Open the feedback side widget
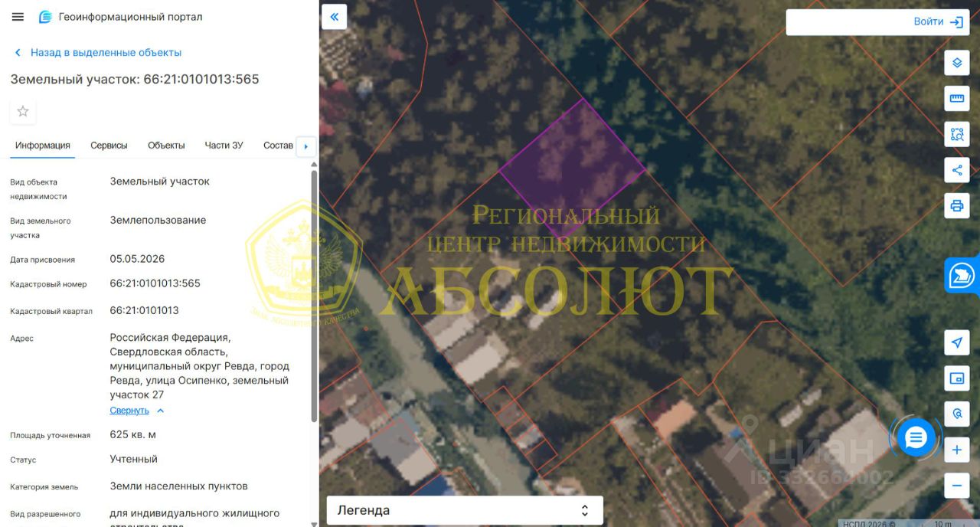This screenshot has width=980, height=527. point(962,274)
